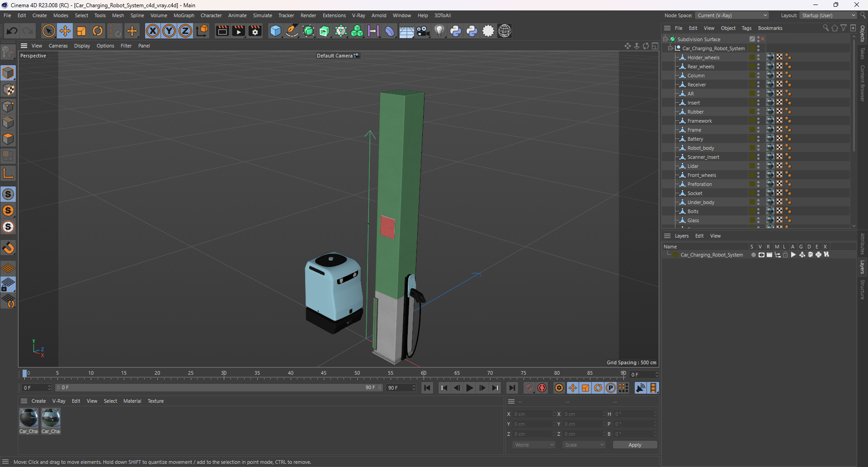Open Edit Render Settings icon
Image resolution: width=868 pixels, height=467 pixels.
[255, 31]
